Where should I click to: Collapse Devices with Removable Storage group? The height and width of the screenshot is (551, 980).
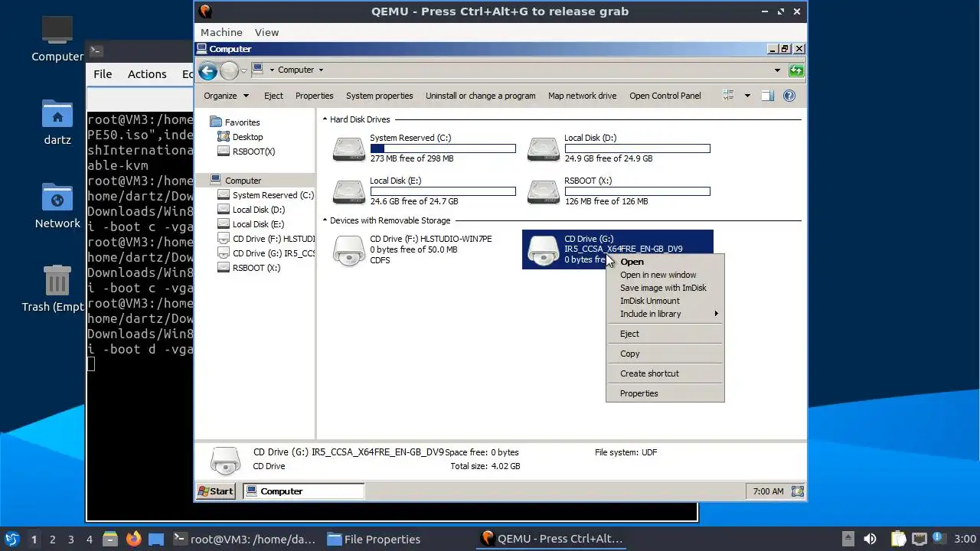pos(325,220)
